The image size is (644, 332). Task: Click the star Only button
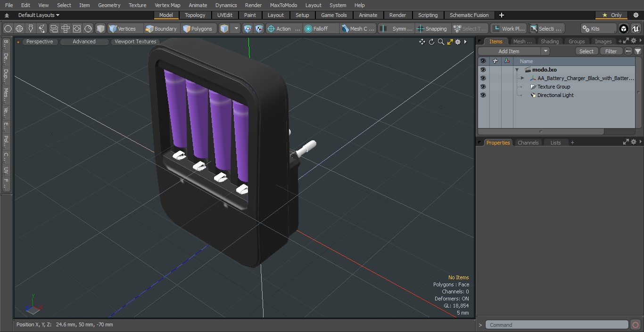coord(612,15)
